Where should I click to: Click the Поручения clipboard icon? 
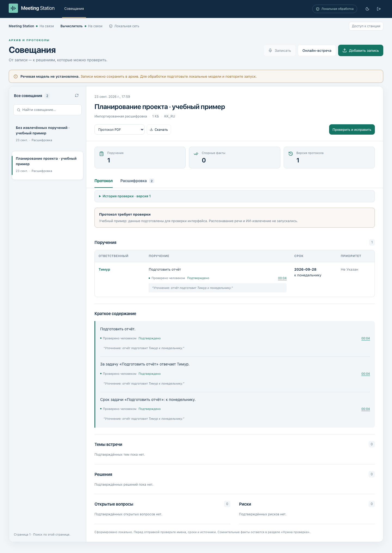pyautogui.click(x=102, y=154)
